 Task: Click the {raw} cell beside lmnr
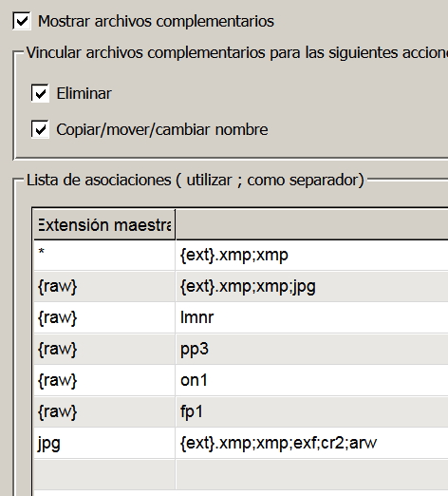[x=104, y=317]
